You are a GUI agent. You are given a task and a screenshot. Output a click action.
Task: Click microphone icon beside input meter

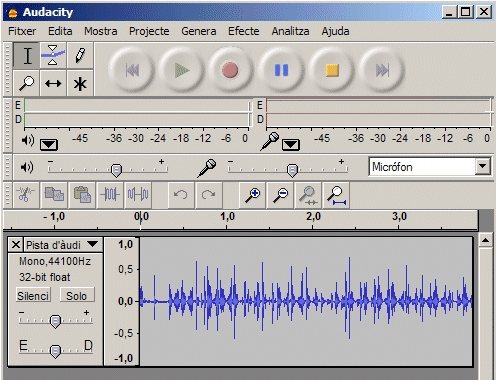click(270, 141)
